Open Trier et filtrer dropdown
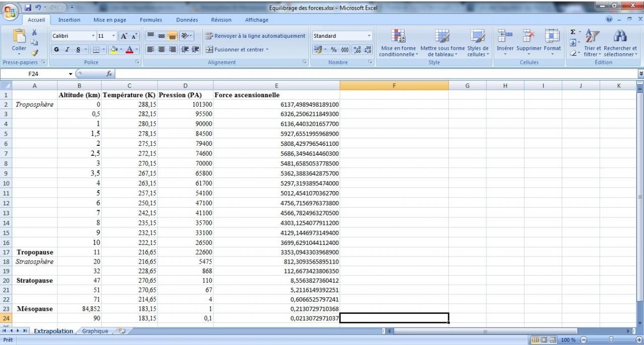This screenshot has width=644, height=345. coord(592,43)
